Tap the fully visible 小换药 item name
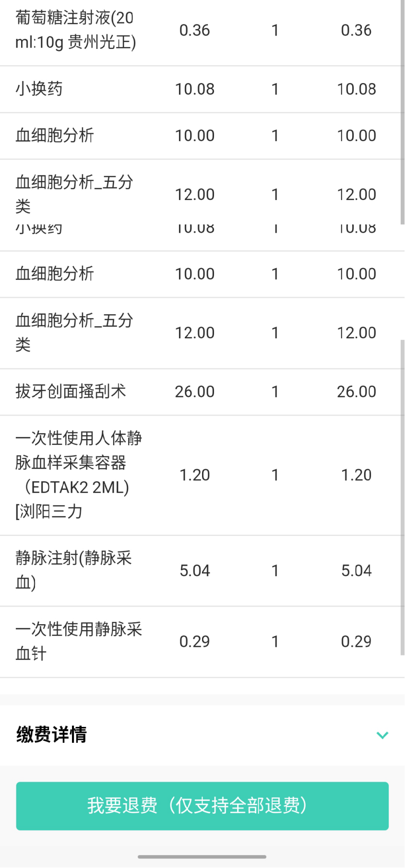Viewport: 405px width, 868px height. click(39, 89)
